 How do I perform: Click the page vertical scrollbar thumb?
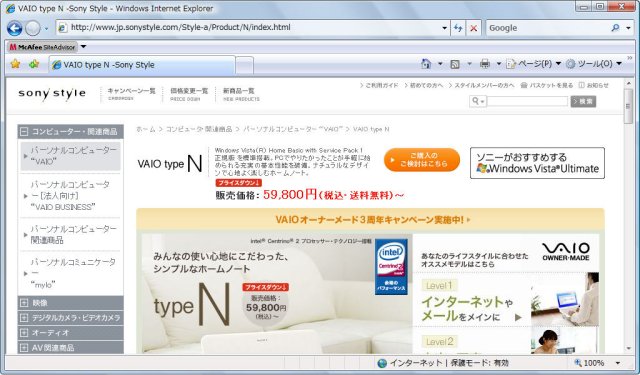tap(629, 106)
